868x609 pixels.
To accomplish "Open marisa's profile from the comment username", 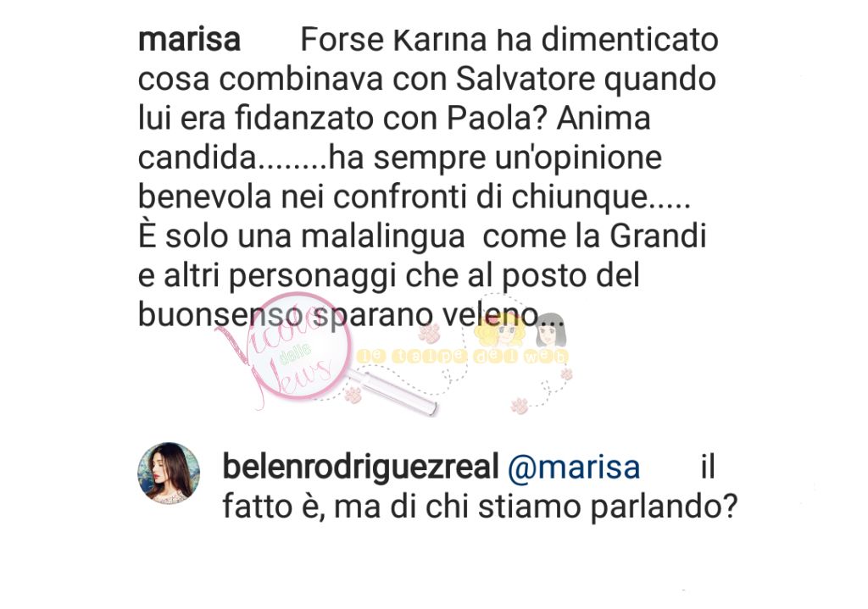I will click(189, 40).
